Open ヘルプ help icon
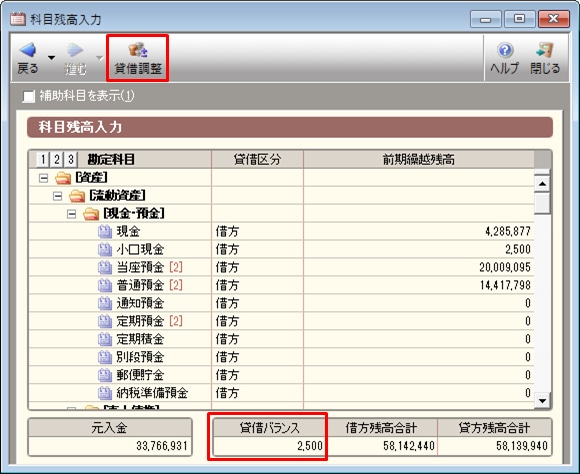The height and width of the screenshot is (474, 580). 505,50
